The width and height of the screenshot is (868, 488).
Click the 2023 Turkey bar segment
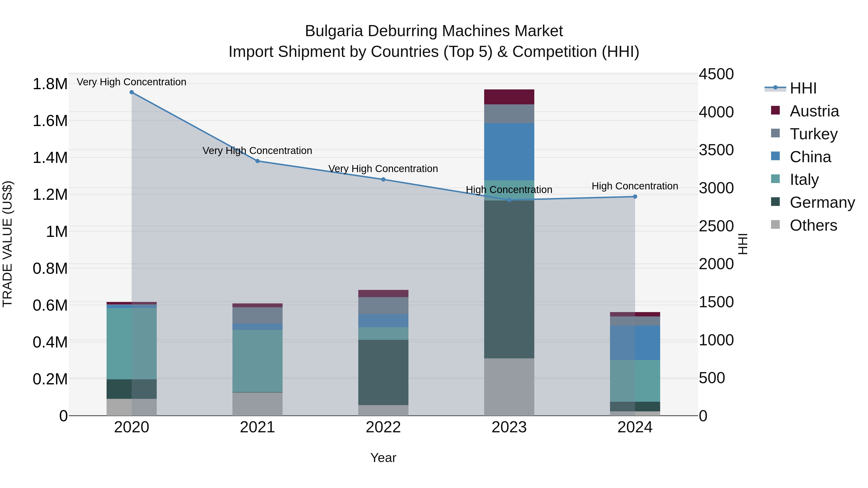tap(509, 114)
